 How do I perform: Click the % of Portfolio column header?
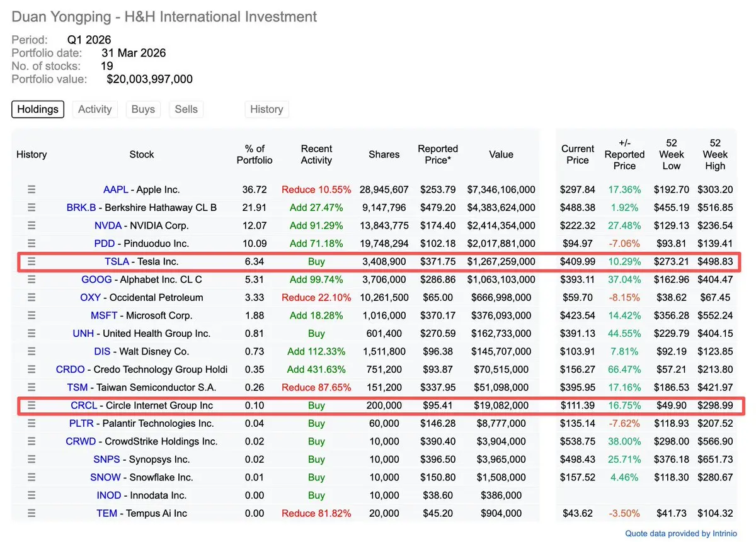point(255,154)
